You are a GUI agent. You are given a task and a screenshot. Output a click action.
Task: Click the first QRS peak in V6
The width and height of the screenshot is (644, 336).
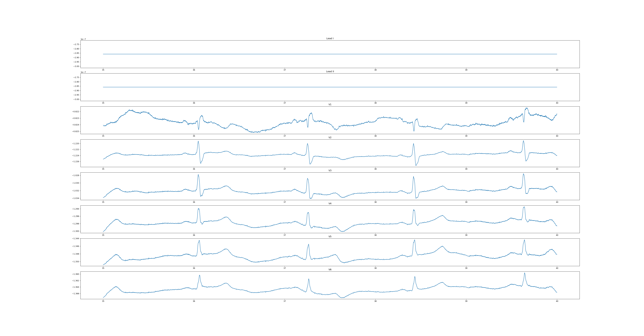[199, 275]
